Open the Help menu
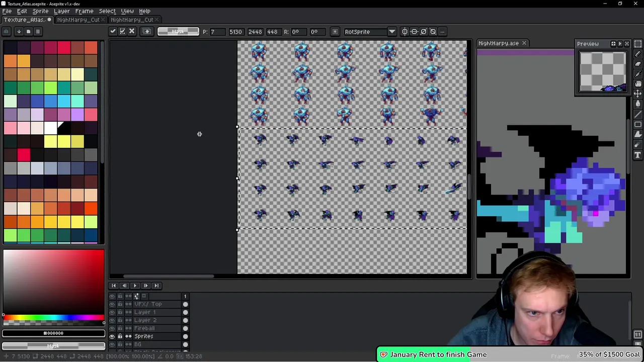Viewport: 644px width, 362px height. point(144,11)
